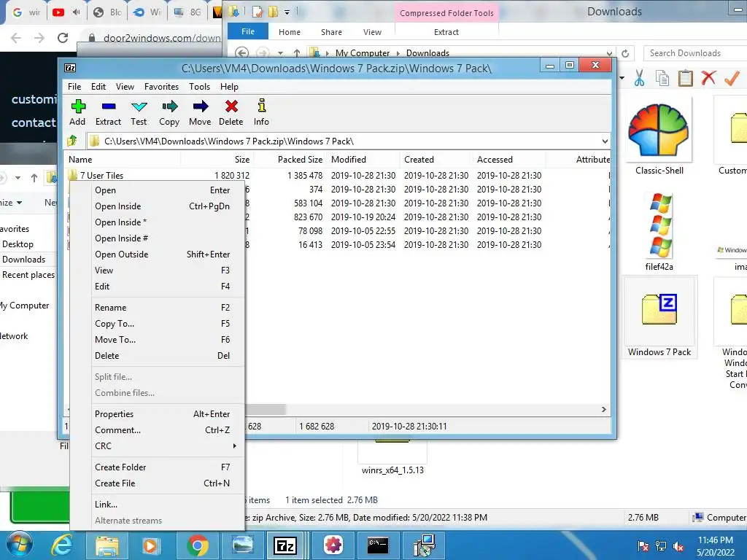Click the Move toolbar icon in 7-Zip
Viewport: 747px width, 560px height.
[200, 106]
